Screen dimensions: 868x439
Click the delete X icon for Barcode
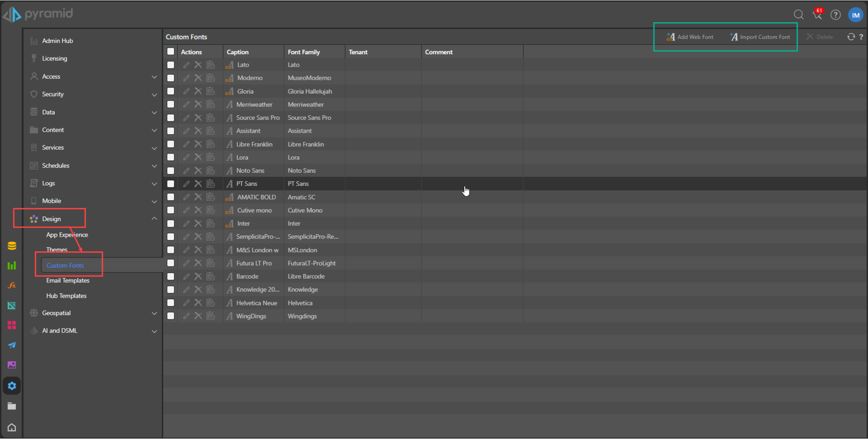coord(198,277)
